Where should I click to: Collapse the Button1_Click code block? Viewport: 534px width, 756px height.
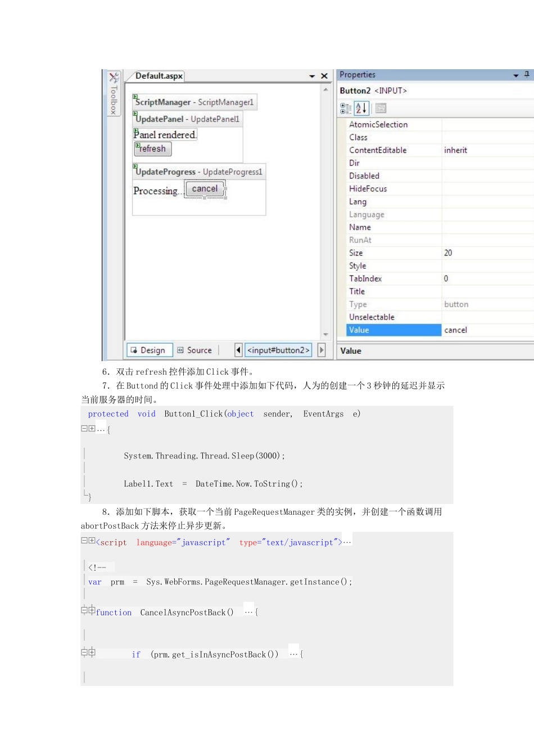(84, 429)
